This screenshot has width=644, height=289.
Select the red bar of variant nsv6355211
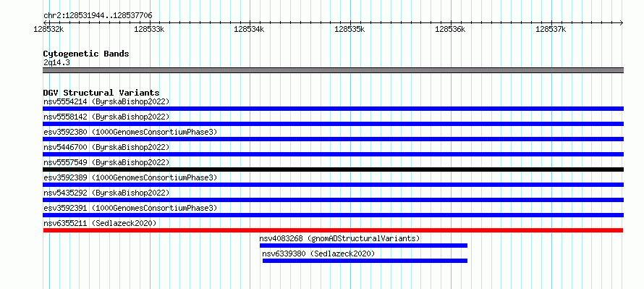pyautogui.click(x=333, y=230)
